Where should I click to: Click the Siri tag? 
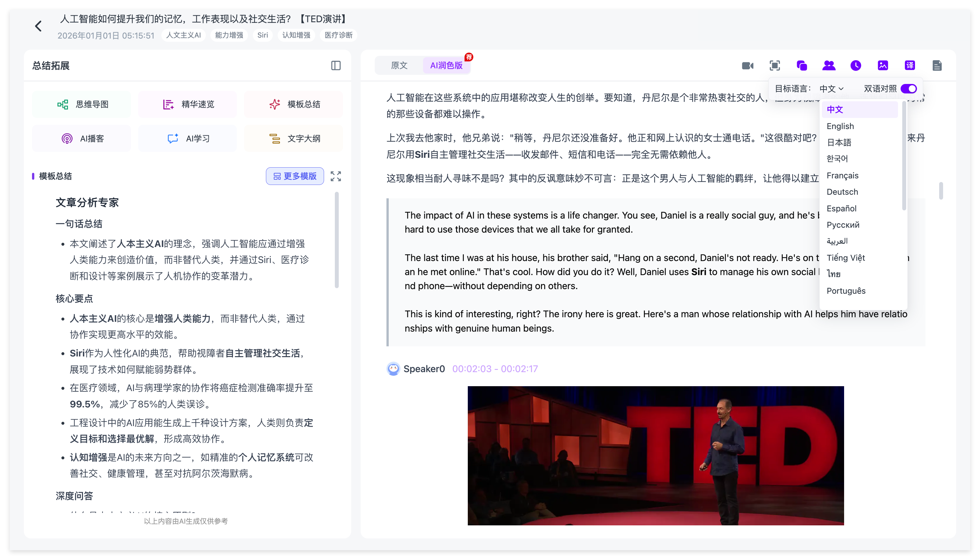[x=263, y=35]
